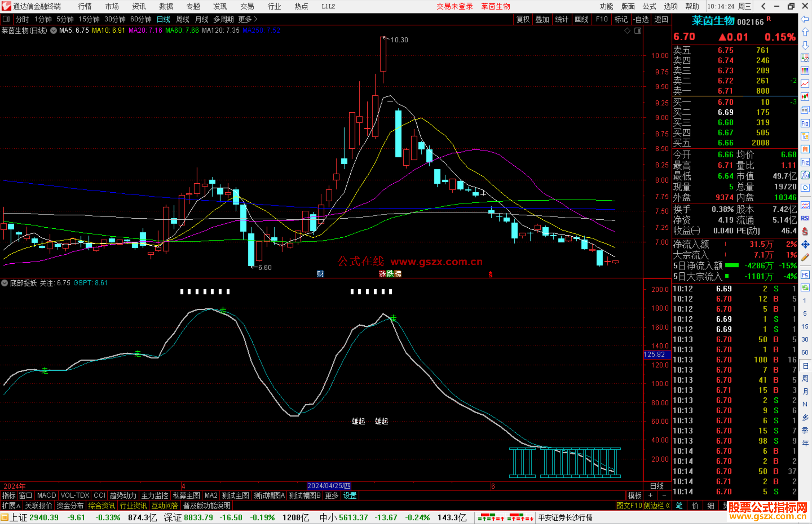Click the four-way move arrows sidebar icon
812x524 pixels.
(x=805, y=245)
